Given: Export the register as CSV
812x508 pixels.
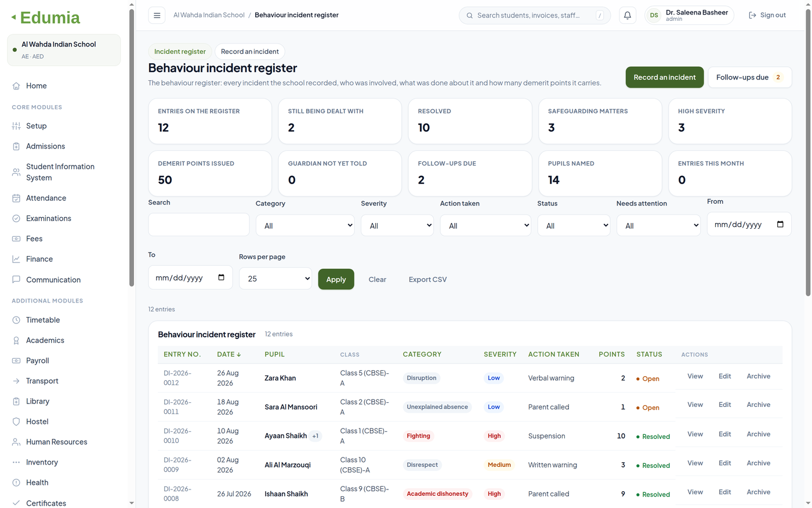Looking at the screenshot, I should [x=427, y=279].
